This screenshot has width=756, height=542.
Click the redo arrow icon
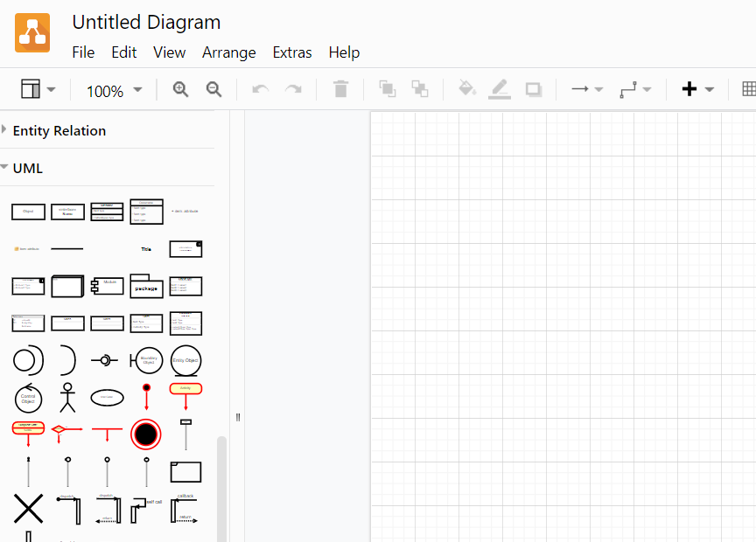pyautogui.click(x=293, y=89)
